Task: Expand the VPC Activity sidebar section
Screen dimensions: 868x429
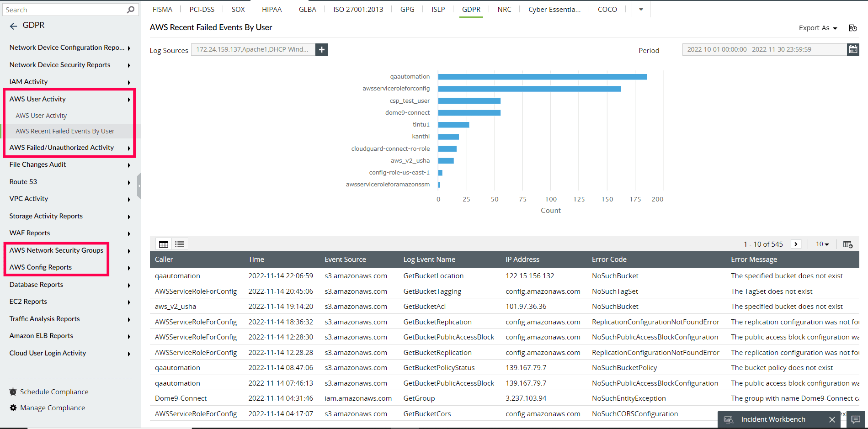Action: click(x=28, y=198)
